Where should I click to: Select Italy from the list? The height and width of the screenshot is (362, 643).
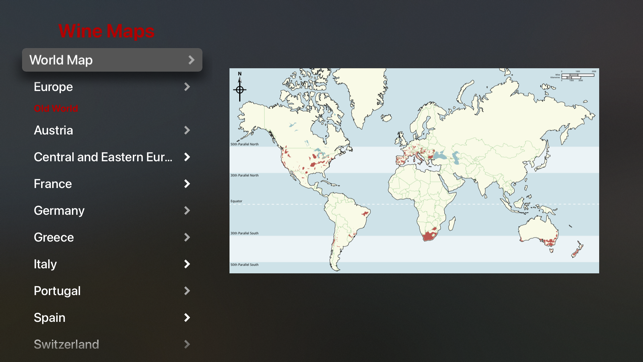(x=112, y=264)
